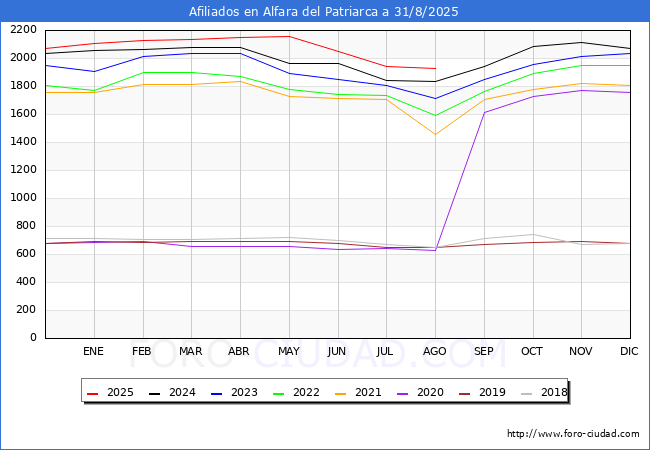Select the 2022 legend label
Image resolution: width=650 pixels, height=450 pixels.
(x=307, y=393)
